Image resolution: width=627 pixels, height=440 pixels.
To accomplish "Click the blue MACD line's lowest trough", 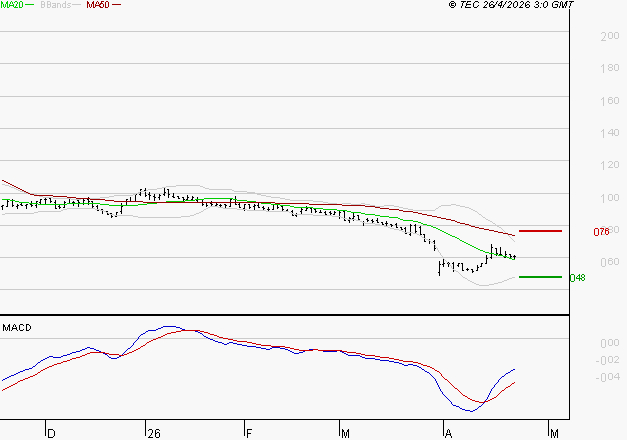I will coord(468,410).
